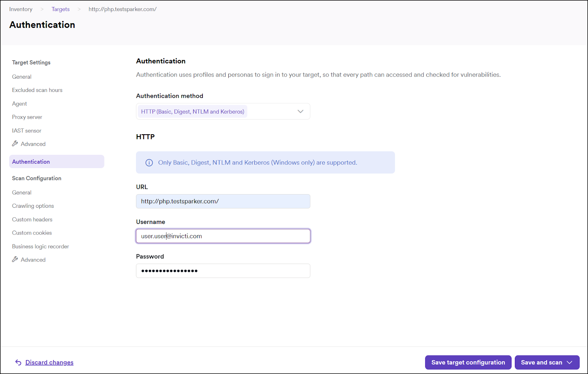Screen dimensions: 588x374
Task: Select HTTP (Basic, Digest, NTLM and Kerberos) option
Action: pyautogui.click(x=192, y=111)
